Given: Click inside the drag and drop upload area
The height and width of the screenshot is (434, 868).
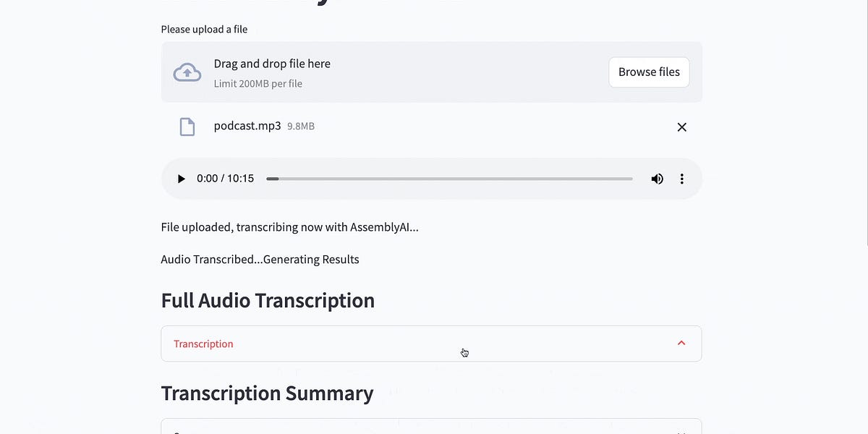Looking at the screenshot, I should (x=398, y=72).
